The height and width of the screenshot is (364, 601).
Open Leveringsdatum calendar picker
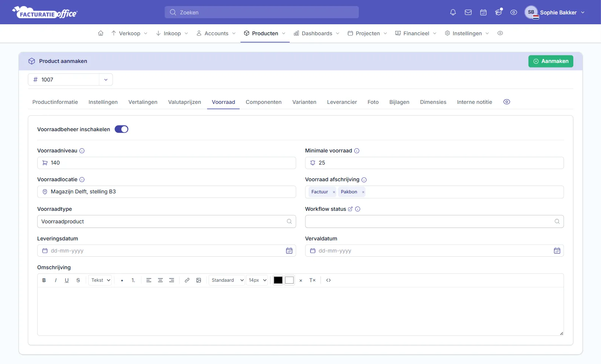pos(289,251)
